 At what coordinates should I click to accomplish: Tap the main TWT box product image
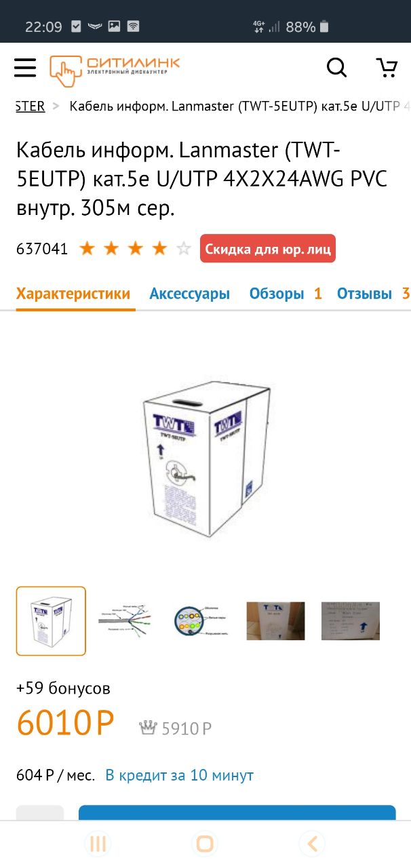(206, 458)
